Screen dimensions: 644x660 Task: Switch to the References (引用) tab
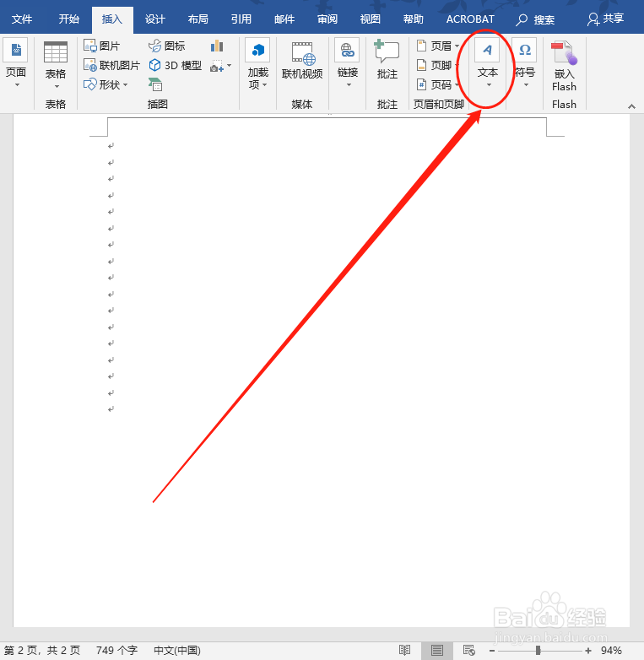(241, 19)
